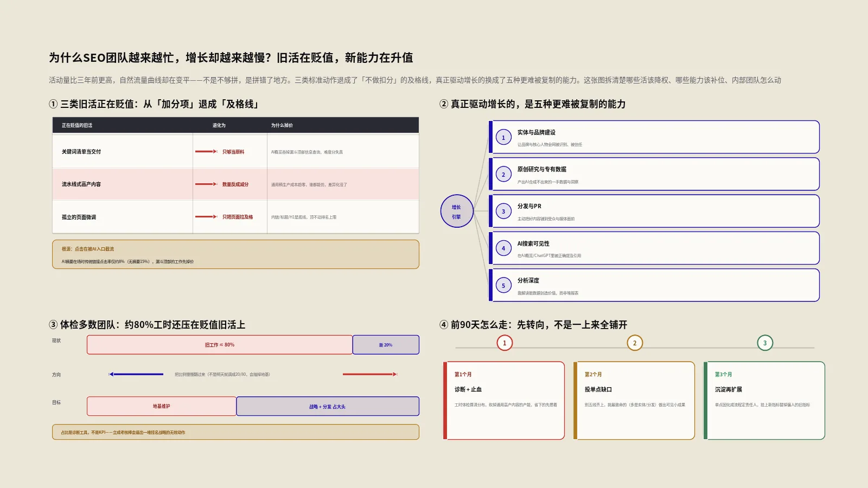
Task: Click row label 现状
Action: [x=56, y=341]
